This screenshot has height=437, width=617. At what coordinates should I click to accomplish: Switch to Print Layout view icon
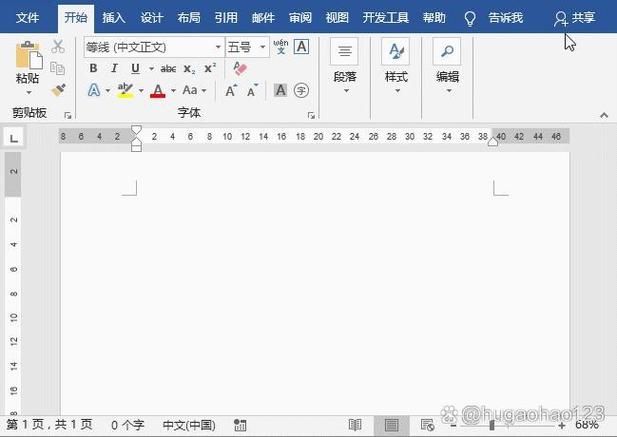391,425
